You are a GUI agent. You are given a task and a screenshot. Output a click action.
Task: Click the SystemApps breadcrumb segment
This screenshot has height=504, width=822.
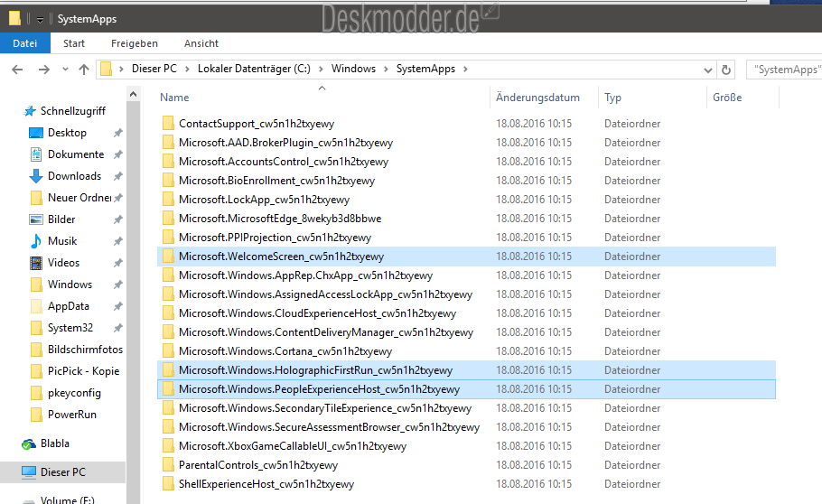[x=425, y=69]
